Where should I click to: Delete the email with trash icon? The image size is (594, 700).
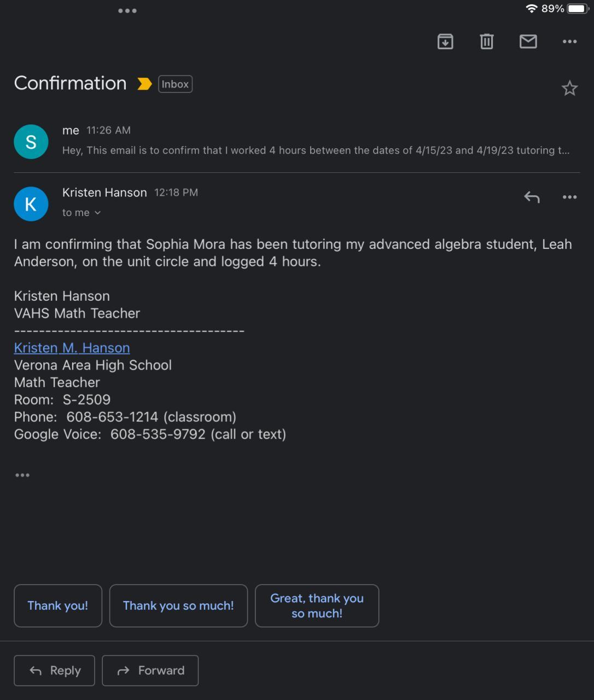click(487, 42)
